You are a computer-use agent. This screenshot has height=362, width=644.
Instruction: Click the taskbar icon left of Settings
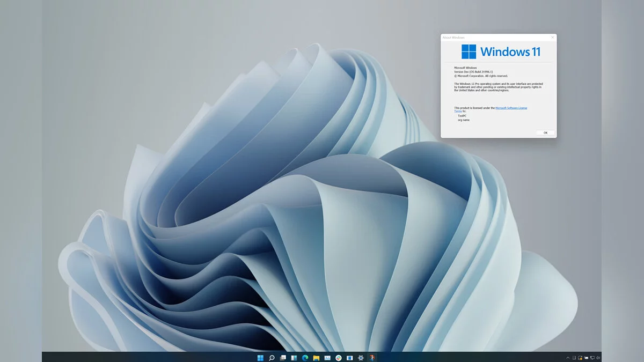click(350, 358)
